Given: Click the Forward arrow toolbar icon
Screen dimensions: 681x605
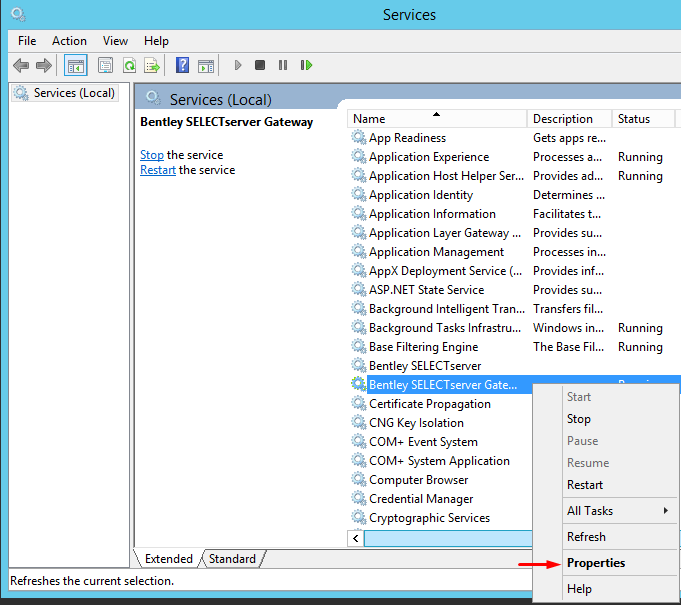Looking at the screenshot, I should pyautogui.click(x=44, y=66).
